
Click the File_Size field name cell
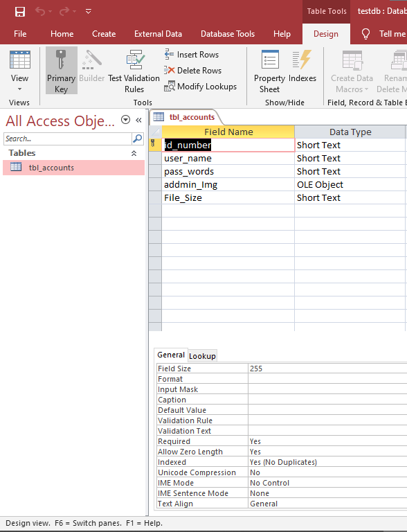228,198
